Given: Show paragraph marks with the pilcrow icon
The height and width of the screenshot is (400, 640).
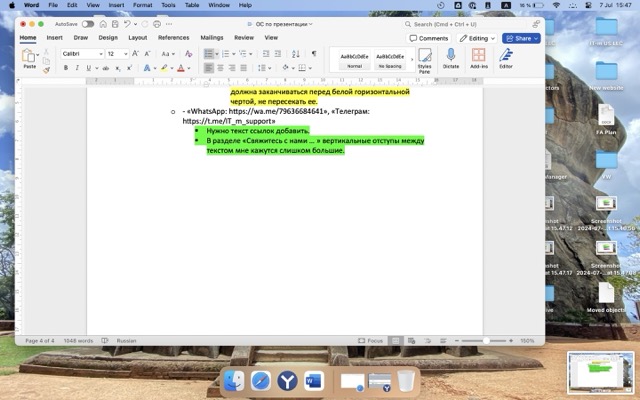Looking at the screenshot, I should click(x=313, y=53).
